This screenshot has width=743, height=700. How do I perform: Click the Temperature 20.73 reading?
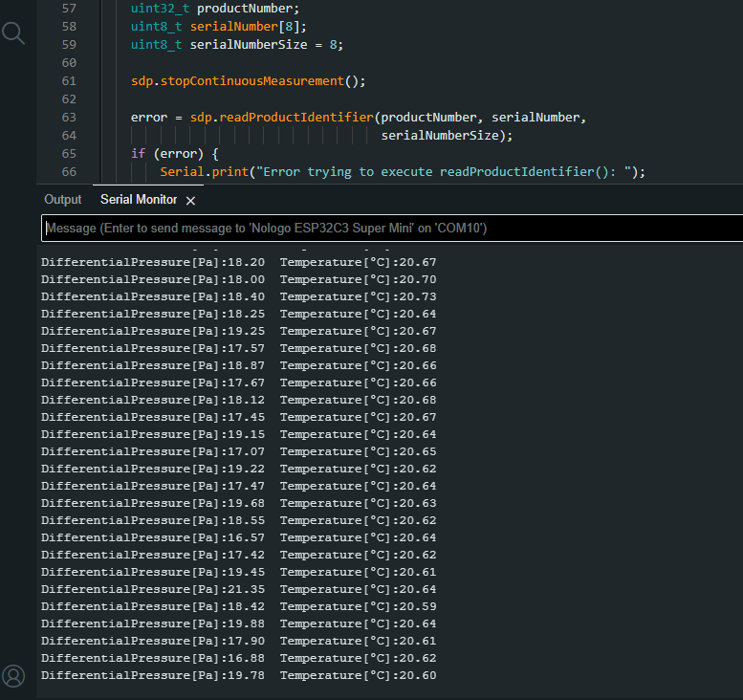point(358,296)
